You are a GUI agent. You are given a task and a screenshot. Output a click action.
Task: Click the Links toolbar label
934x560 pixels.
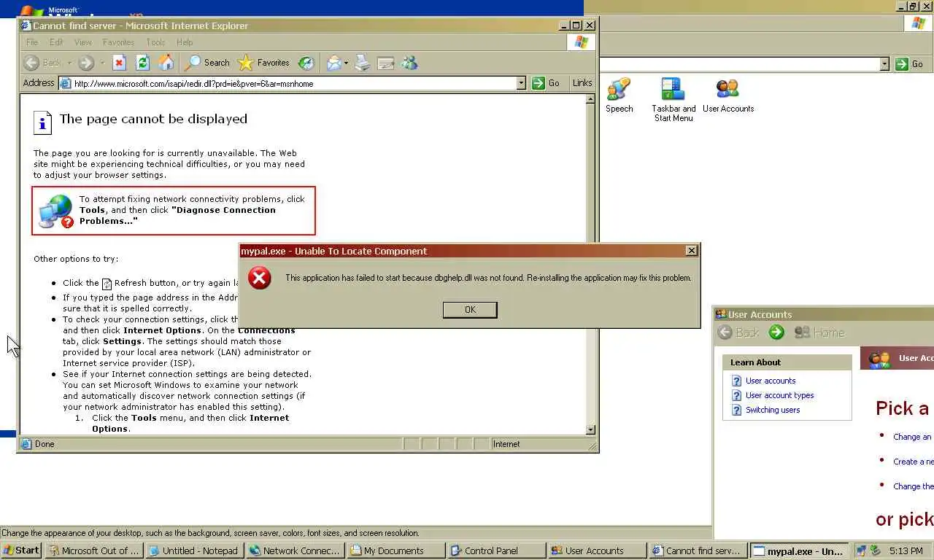pos(582,83)
